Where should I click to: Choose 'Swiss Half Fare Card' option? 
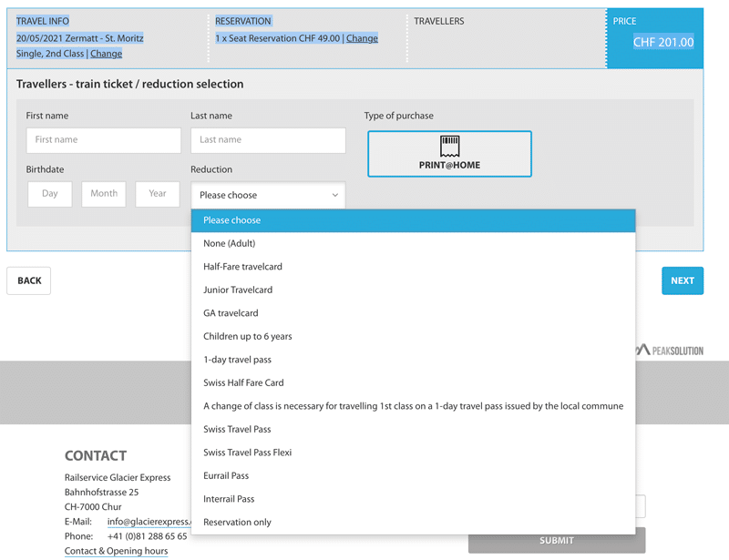(413, 383)
